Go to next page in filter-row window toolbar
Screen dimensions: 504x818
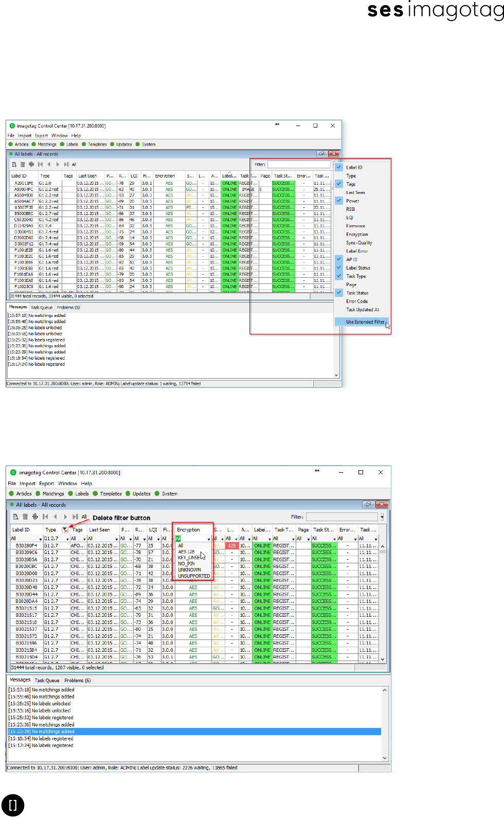(65, 517)
